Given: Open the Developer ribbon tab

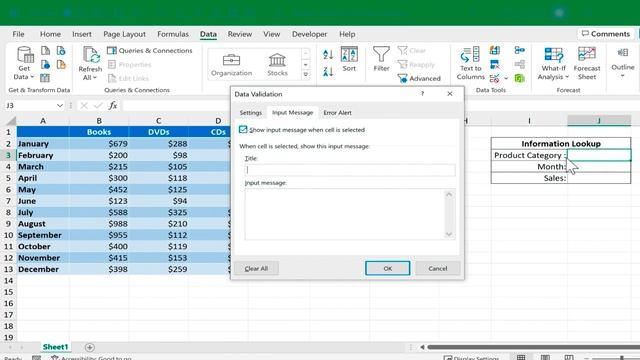Looking at the screenshot, I should click(x=309, y=34).
